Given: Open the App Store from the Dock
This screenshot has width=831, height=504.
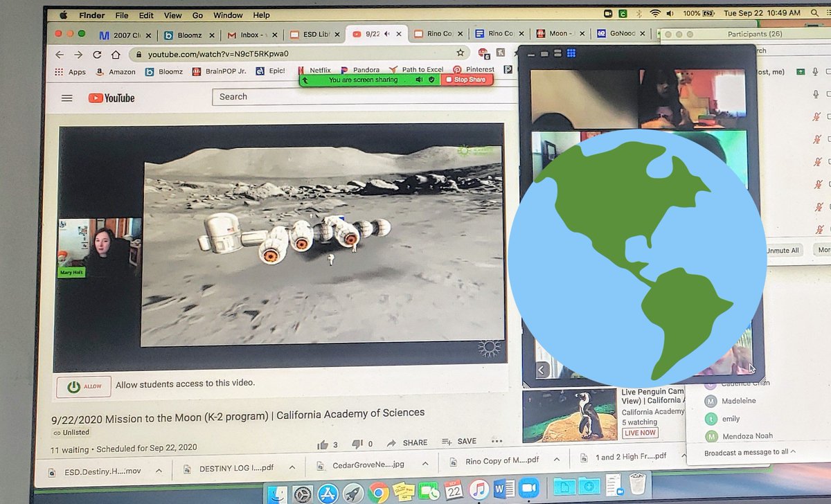Looking at the screenshot, I should 328,492.
